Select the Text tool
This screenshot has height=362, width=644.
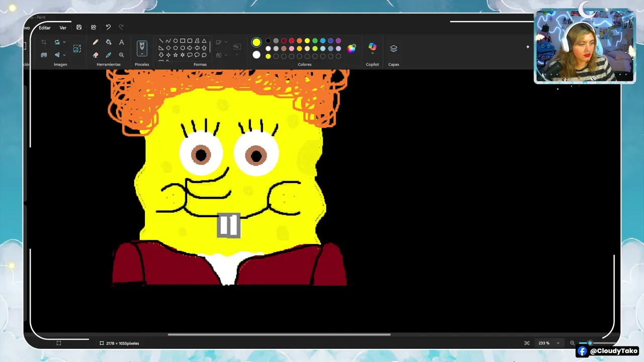(121, 42)
